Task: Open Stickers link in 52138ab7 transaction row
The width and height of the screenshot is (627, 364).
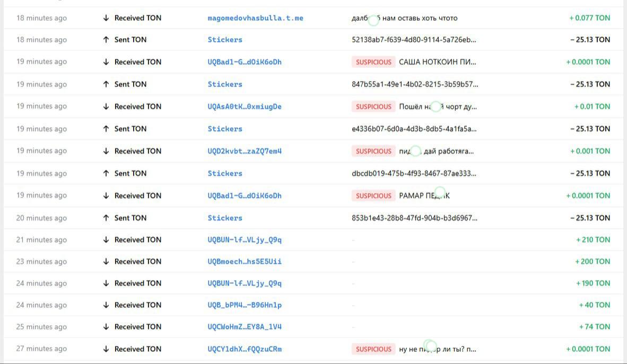Action: pos(225,40)
